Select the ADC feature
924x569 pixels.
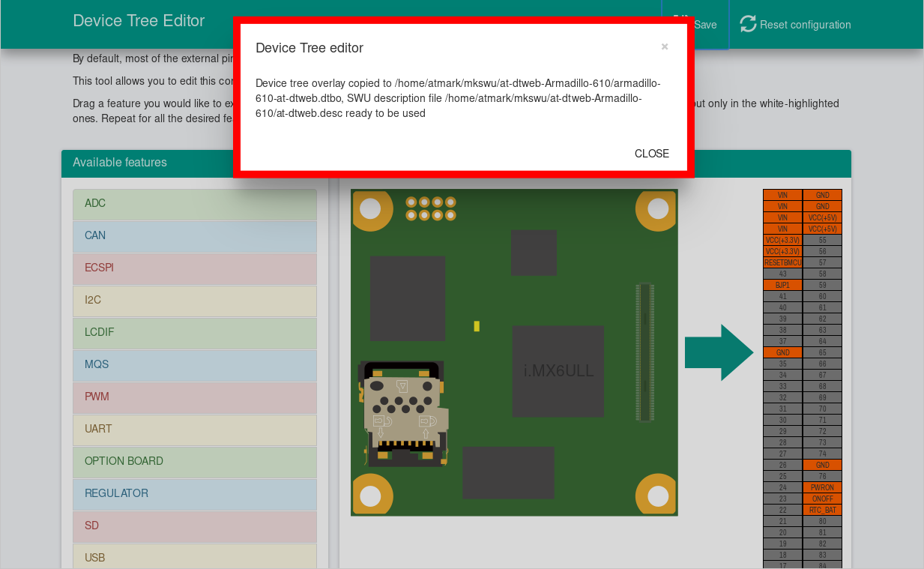pos(194,204)
